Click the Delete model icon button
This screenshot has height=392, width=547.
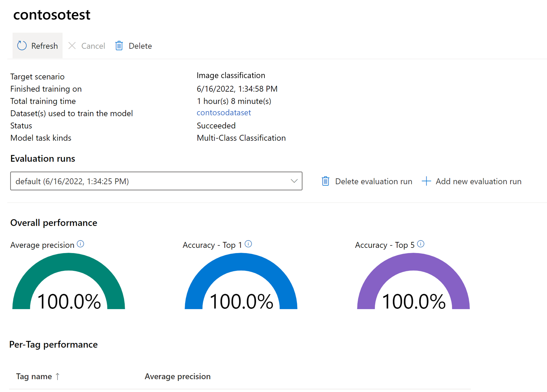[119, 45]
